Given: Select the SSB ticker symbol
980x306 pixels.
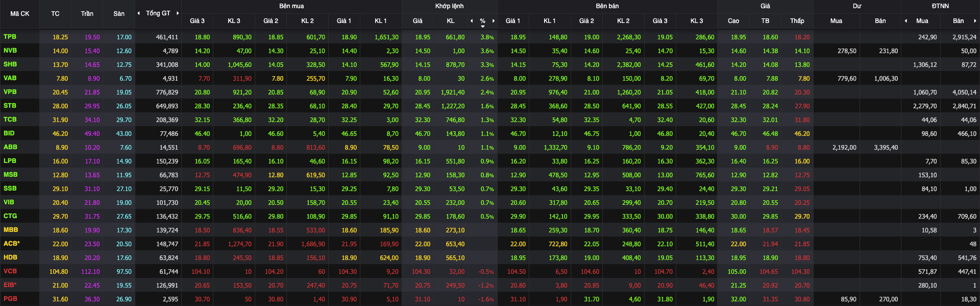Looking at the screenshot, I should 10,189.
